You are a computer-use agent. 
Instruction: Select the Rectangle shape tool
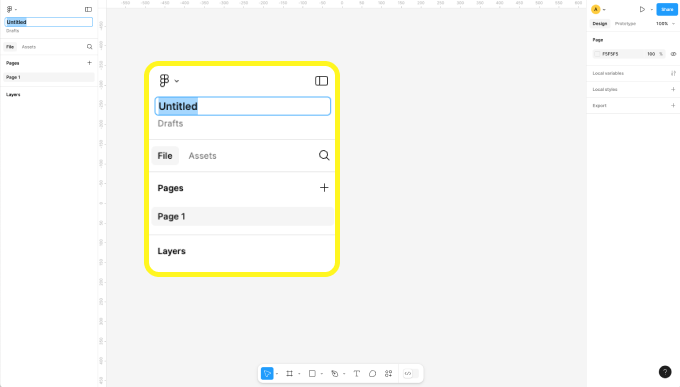coord(312,374)
